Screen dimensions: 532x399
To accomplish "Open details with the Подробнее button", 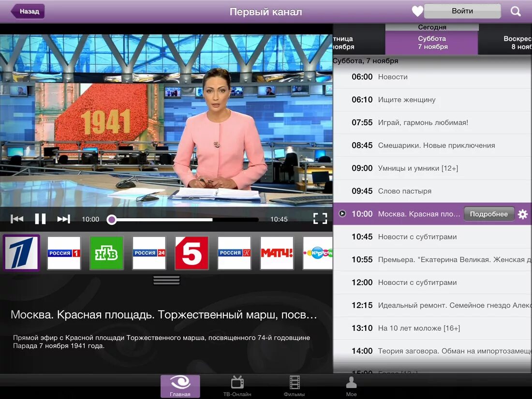I will 488,214.
